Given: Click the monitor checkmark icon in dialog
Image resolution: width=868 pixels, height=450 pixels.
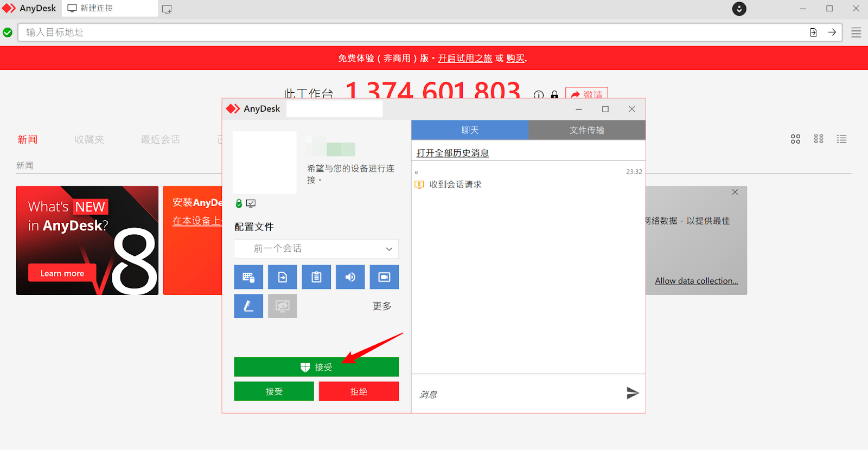Looking at the screenshot, I should (251, 203).
